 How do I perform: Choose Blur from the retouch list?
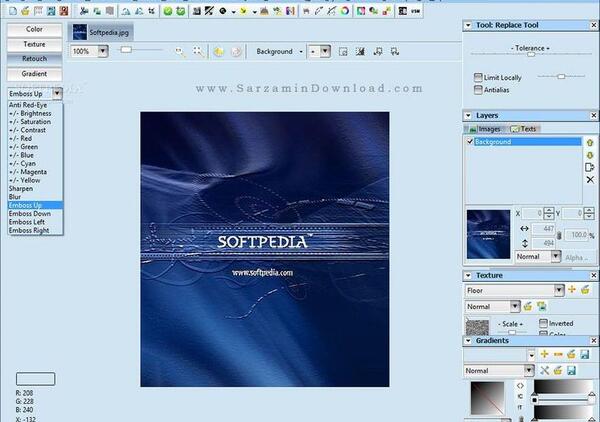click(35, 197)
